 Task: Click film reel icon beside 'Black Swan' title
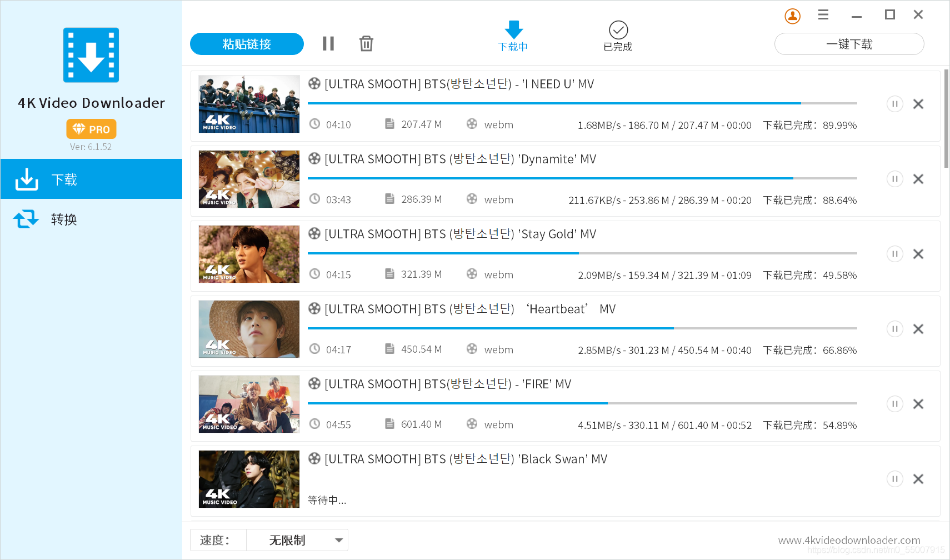point(314,458)
